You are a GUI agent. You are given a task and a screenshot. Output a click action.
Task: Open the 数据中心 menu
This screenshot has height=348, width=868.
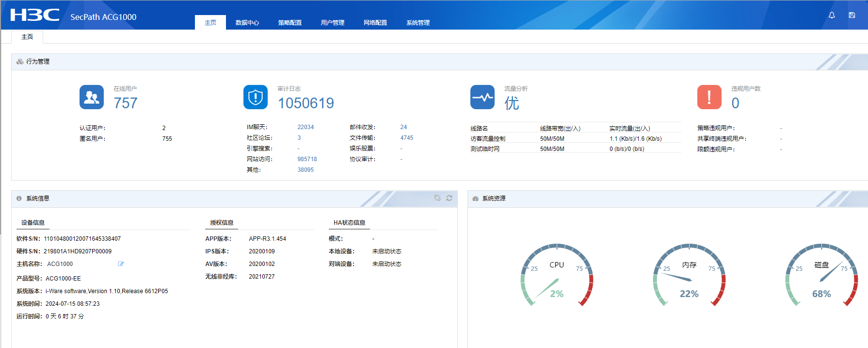247,23
